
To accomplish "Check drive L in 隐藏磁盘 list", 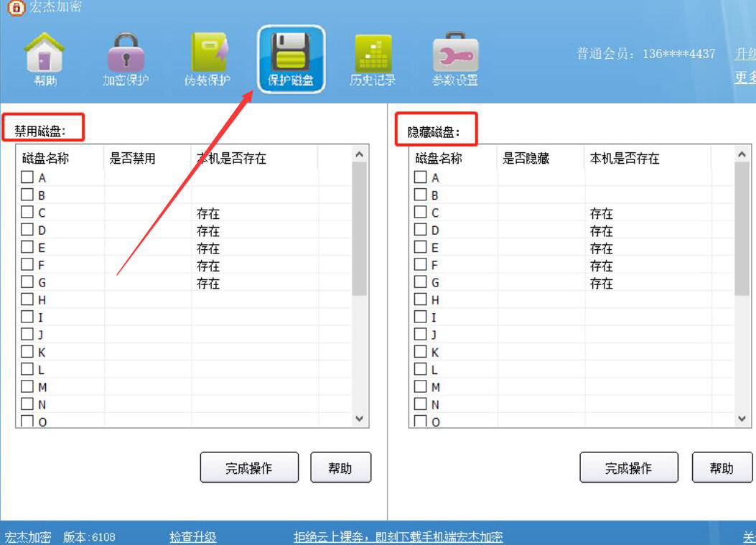I will click(421, 369).
